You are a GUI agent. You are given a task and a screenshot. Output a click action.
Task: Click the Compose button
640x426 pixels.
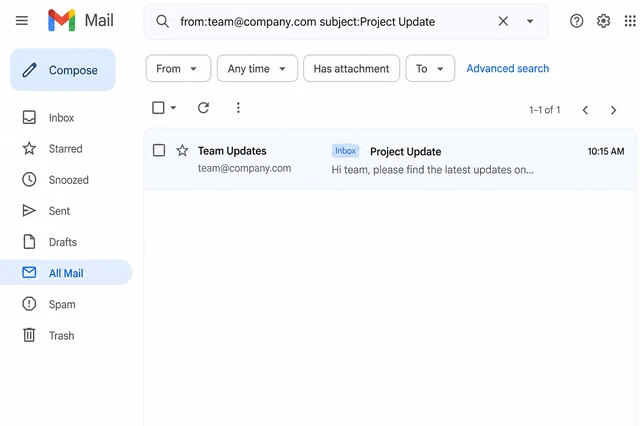point(63,70)
